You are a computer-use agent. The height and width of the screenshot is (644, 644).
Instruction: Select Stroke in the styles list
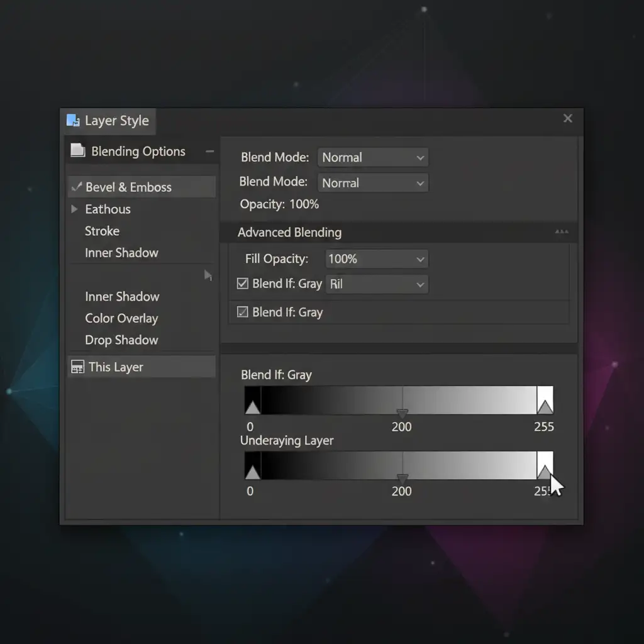(x=102, y=231)
